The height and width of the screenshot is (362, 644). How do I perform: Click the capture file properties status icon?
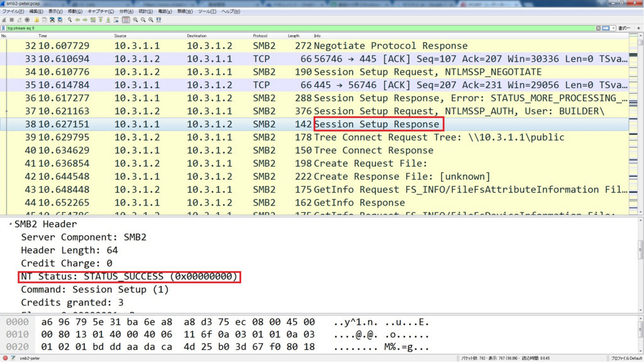(x=13, y=358)
